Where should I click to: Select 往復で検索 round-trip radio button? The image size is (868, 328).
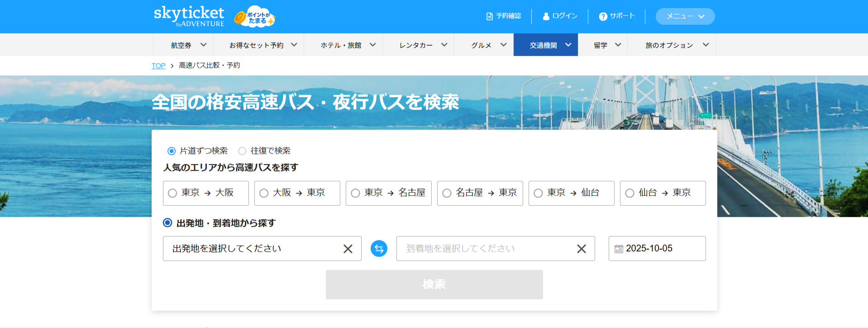243,151
